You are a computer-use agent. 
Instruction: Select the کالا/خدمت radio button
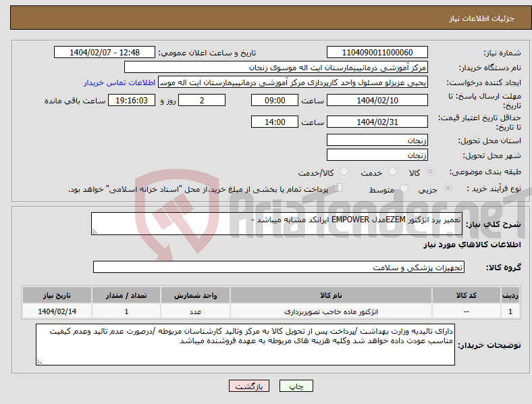344,172
